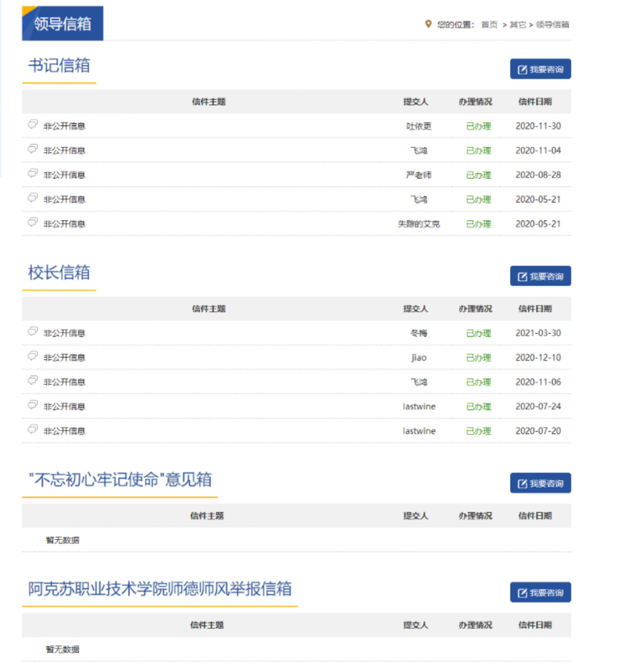This screenshot has height=672, width=619.
Task: Click message icon beside jiao's letter row
Action: click(33, 356)
